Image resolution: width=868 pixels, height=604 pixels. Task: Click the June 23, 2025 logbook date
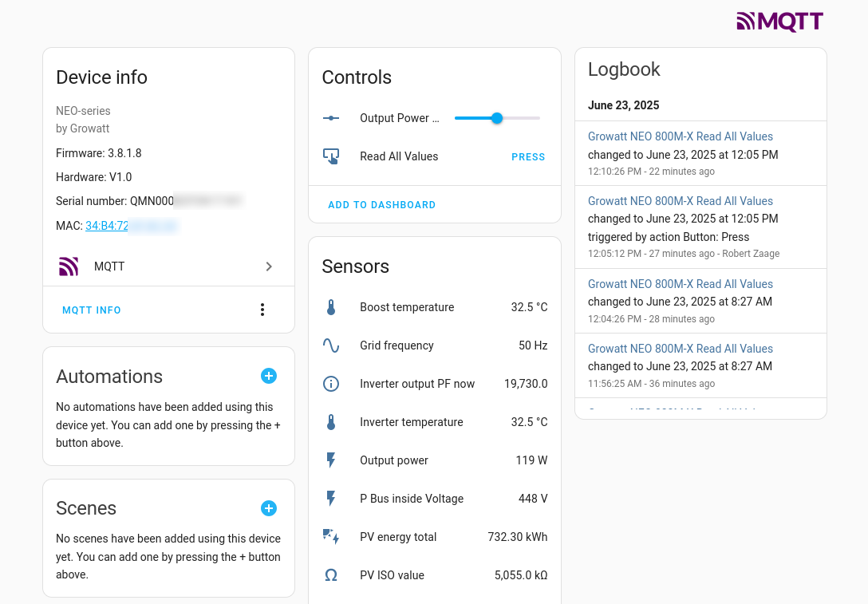tap(623, 105)
